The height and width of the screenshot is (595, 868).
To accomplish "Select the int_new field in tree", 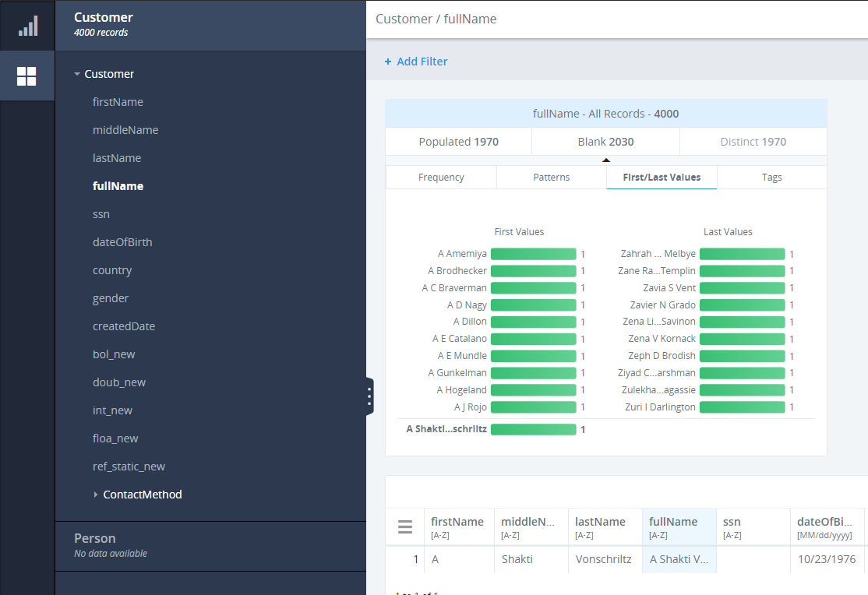I will [x=112, y=410].
